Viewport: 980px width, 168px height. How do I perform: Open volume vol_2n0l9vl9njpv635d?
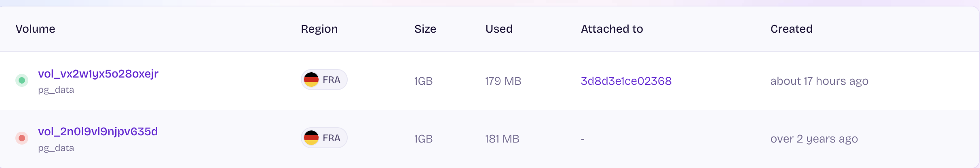tap(98, 132)
